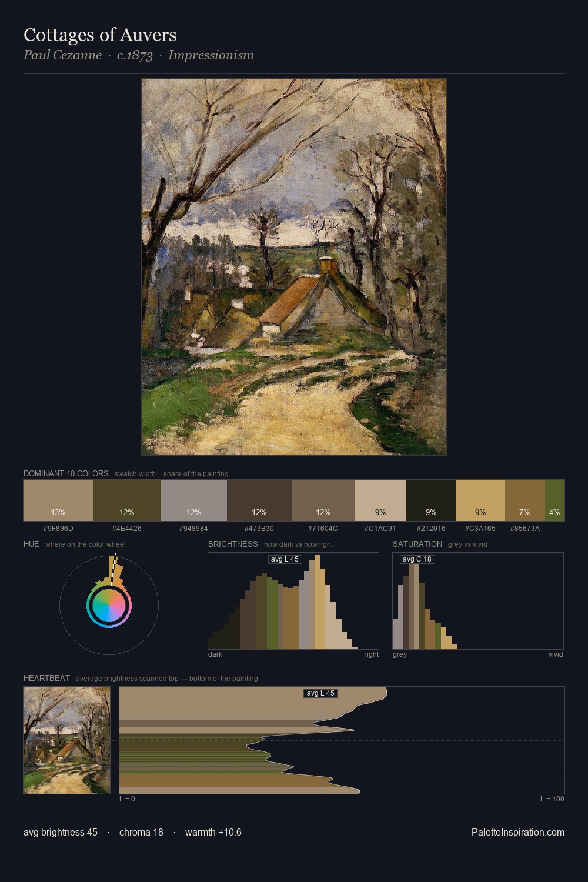Click the title 'Cottages of Auvers'
This screenshot has height=882, width=588.
tap(100, 35)
